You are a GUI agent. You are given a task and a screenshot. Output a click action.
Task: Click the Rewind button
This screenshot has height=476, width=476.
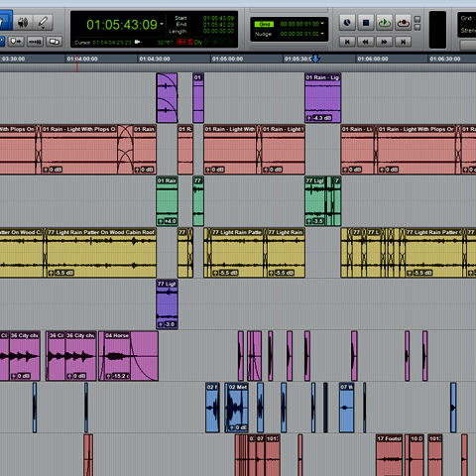point(366,42)
